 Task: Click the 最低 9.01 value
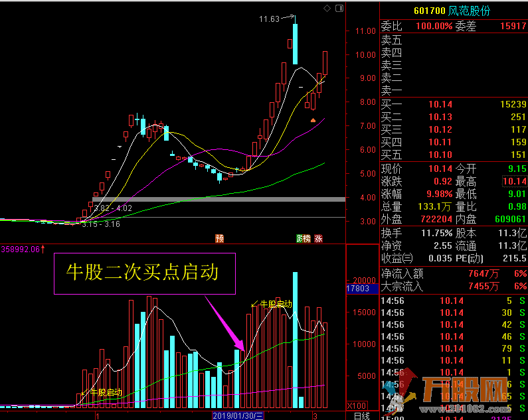pos(517,194)
